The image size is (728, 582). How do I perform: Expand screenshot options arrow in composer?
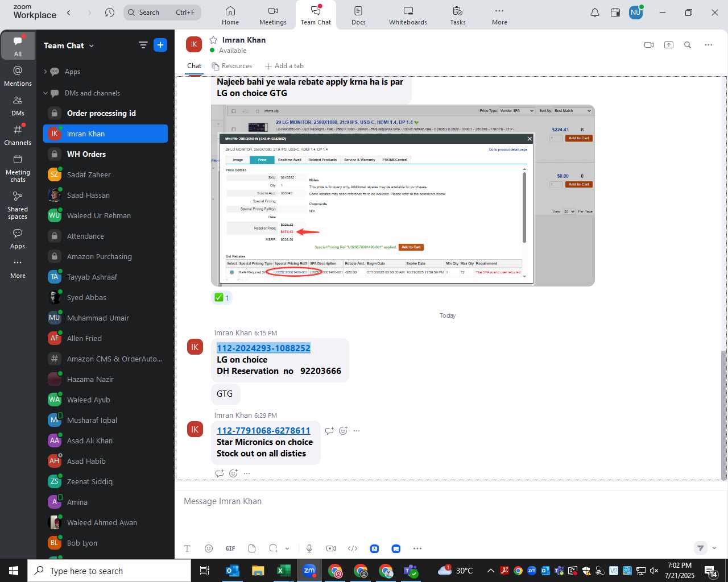(x=287, y=548)
